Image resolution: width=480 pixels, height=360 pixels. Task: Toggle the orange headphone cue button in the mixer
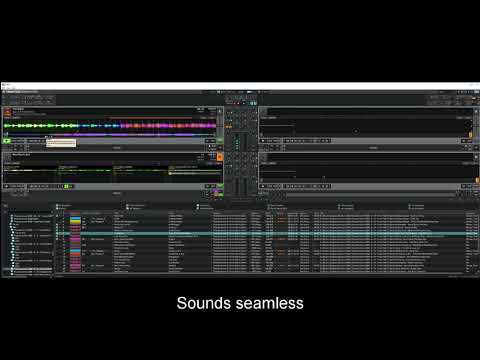point(229,127)
